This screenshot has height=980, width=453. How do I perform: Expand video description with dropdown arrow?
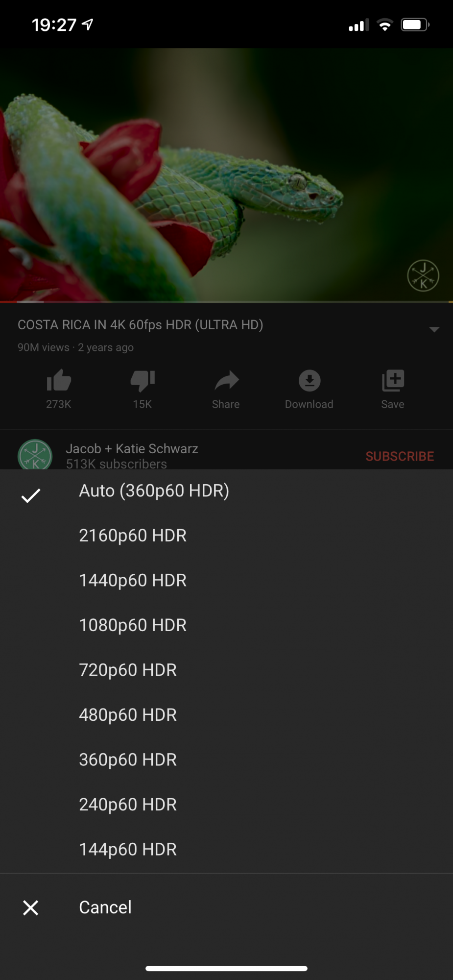point(434,329)
